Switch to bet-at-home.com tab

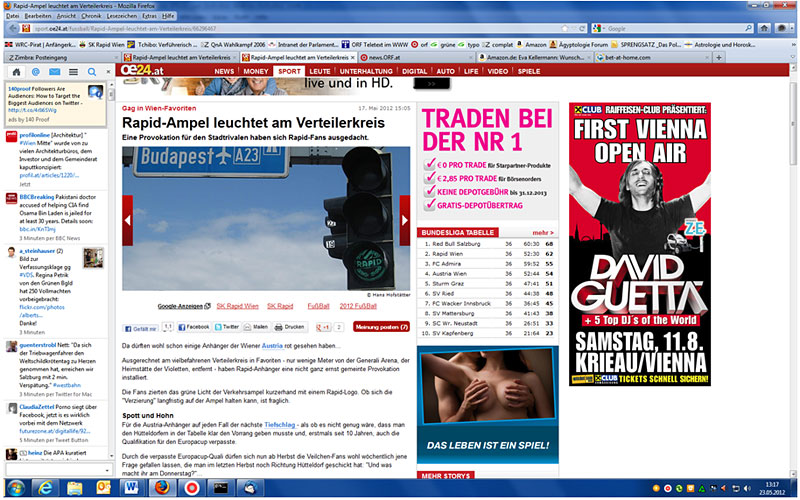pyautogui.click(x=652, y=58)
